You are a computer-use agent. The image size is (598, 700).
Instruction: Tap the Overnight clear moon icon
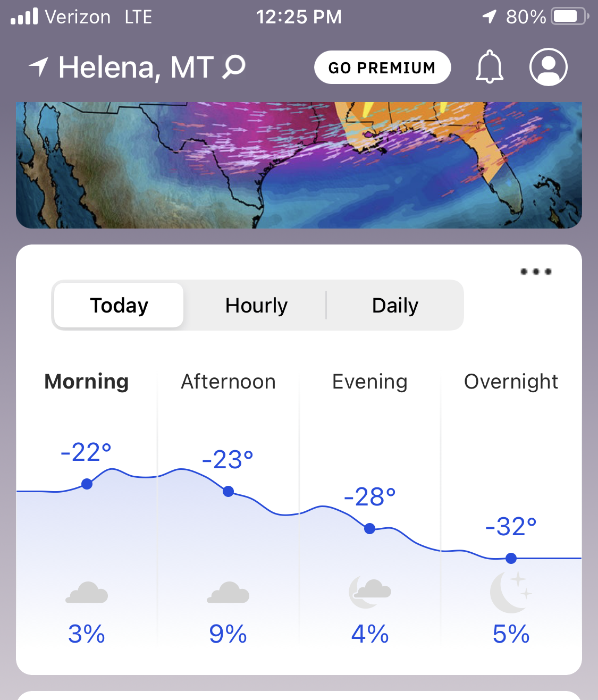pyautogui.click(x=510, y=592)
